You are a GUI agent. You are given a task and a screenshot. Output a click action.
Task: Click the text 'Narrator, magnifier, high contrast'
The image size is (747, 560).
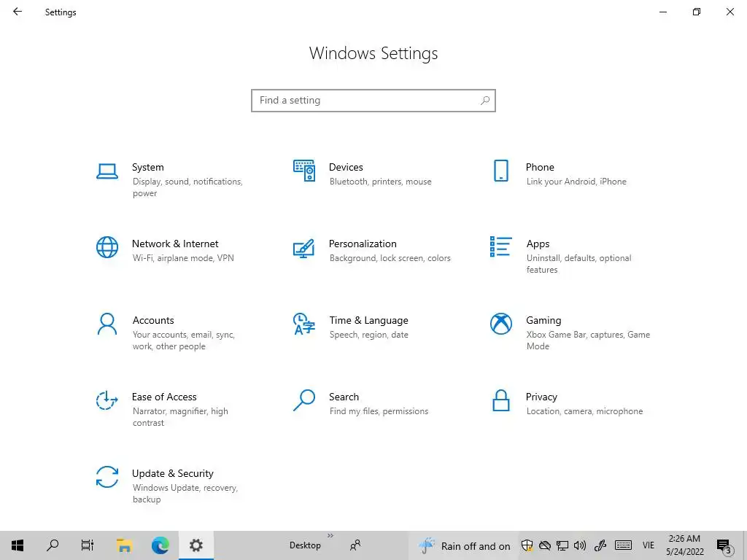(180, 417)
